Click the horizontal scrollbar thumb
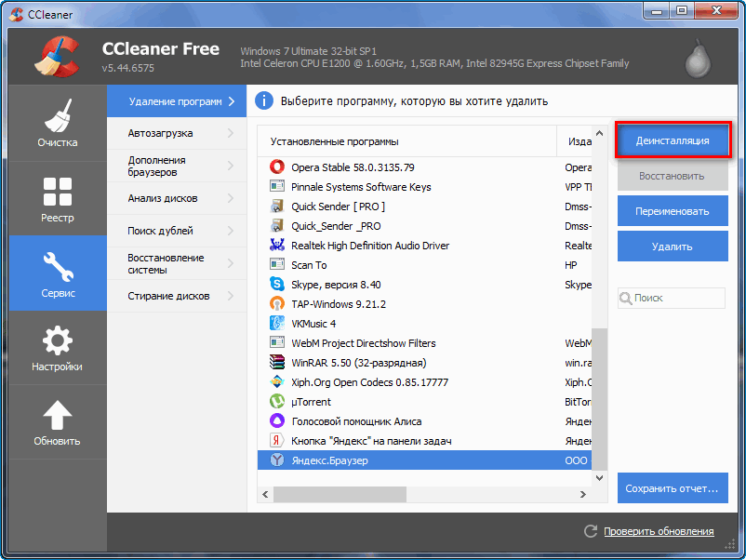 (340, 494)
